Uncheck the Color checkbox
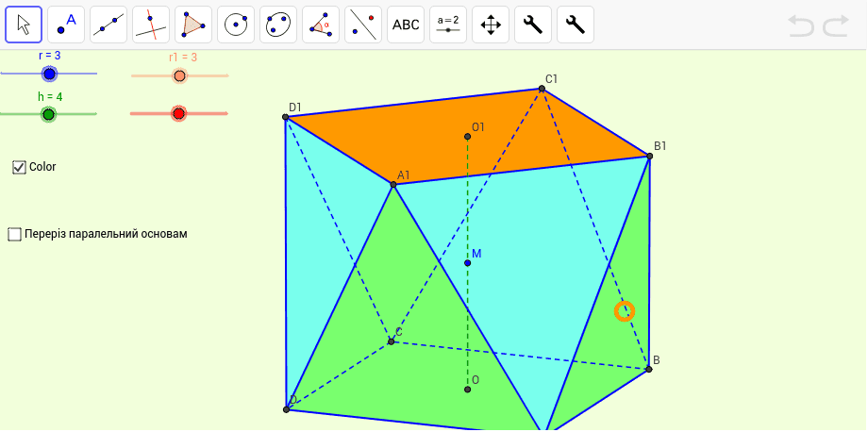 20,167
